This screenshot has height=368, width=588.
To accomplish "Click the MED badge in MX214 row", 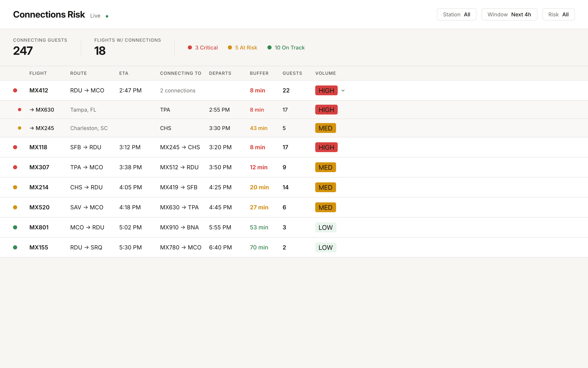I will pos(325,187).
